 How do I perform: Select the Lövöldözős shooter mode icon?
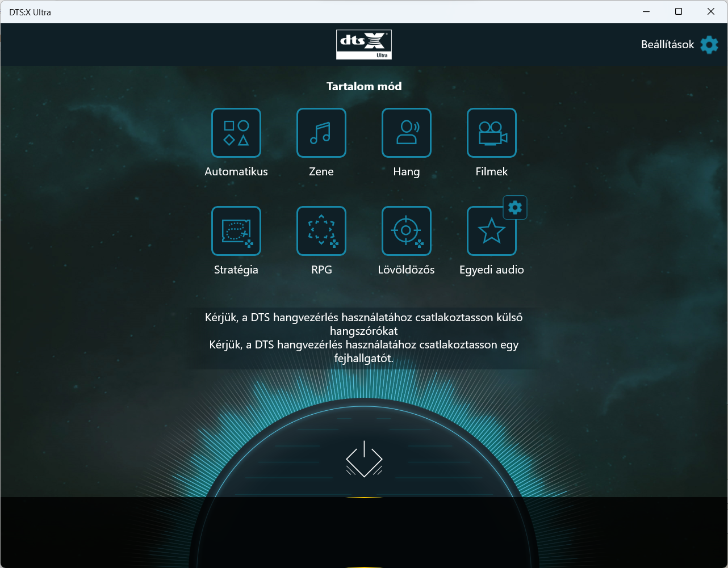coord(407,231)
